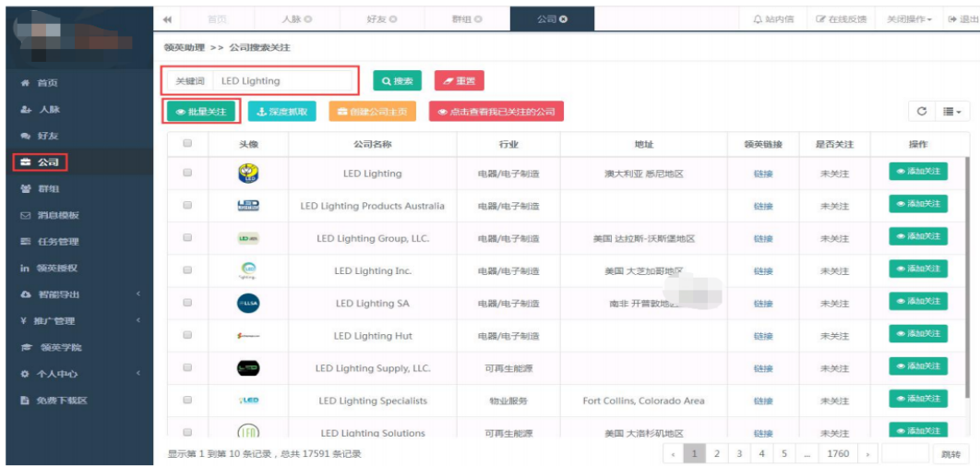Click the 深度抓取 button
This screenshot has height=467, width=980.
point(281,112)
